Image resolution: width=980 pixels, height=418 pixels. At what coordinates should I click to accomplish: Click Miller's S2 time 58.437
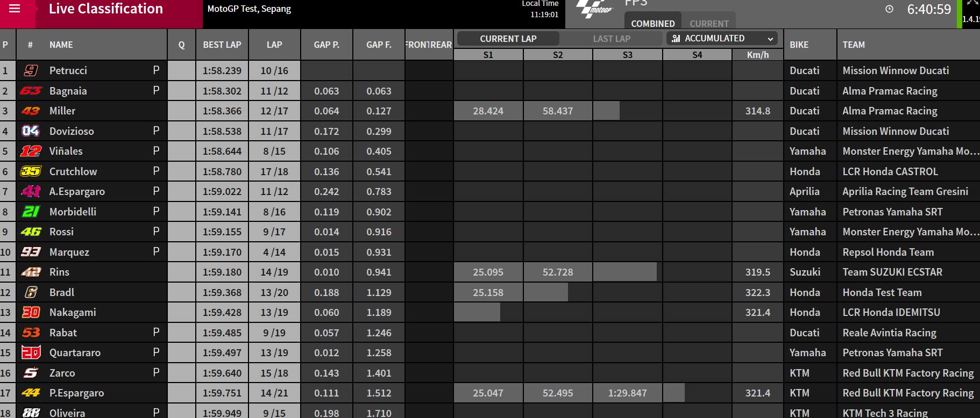point(558,111)
